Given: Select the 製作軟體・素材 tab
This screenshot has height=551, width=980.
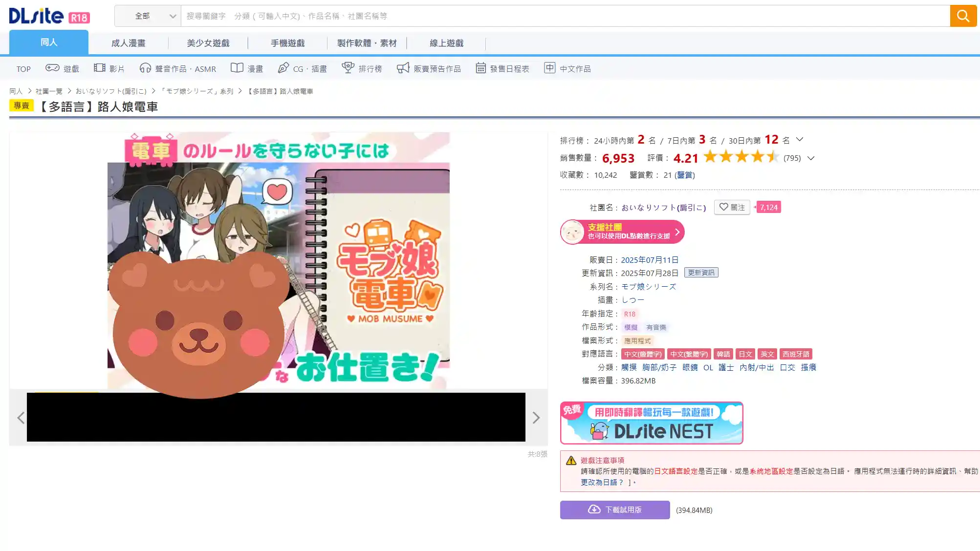Looking at the screenshot, I should point(367,43).
